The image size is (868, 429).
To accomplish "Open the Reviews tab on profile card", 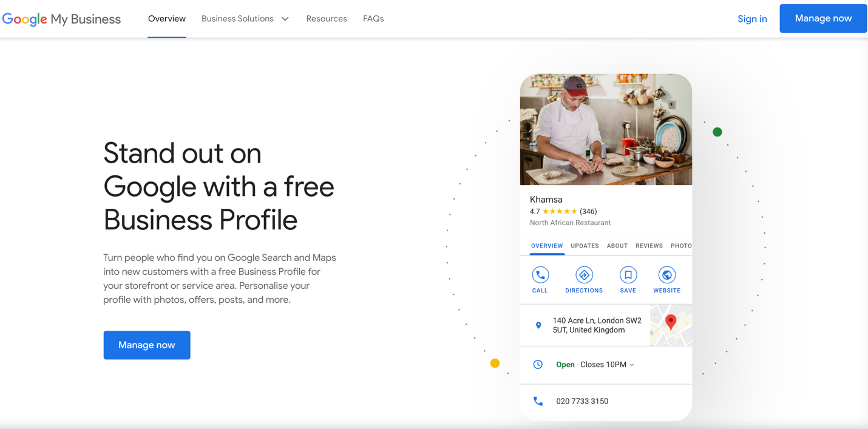I will (649, 246).
